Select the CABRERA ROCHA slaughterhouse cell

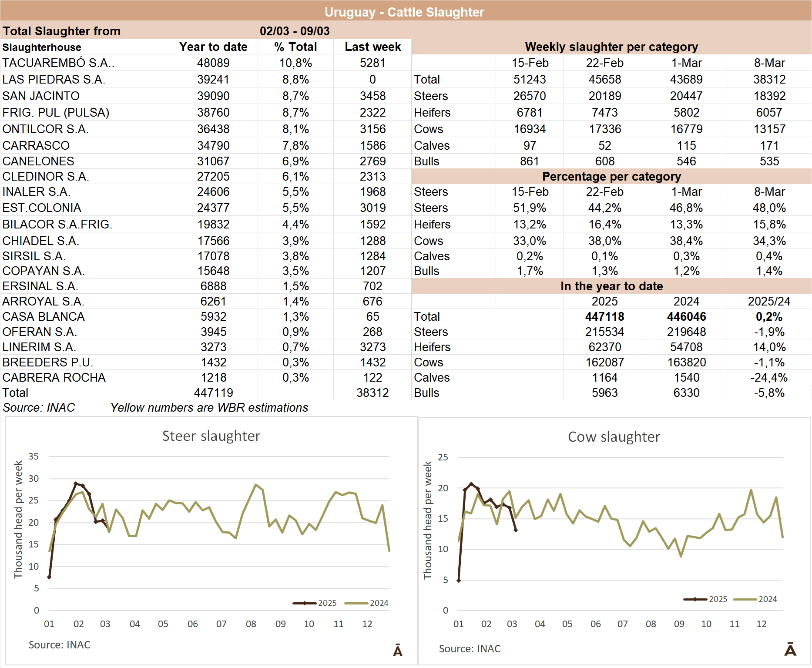pos(54,378)
